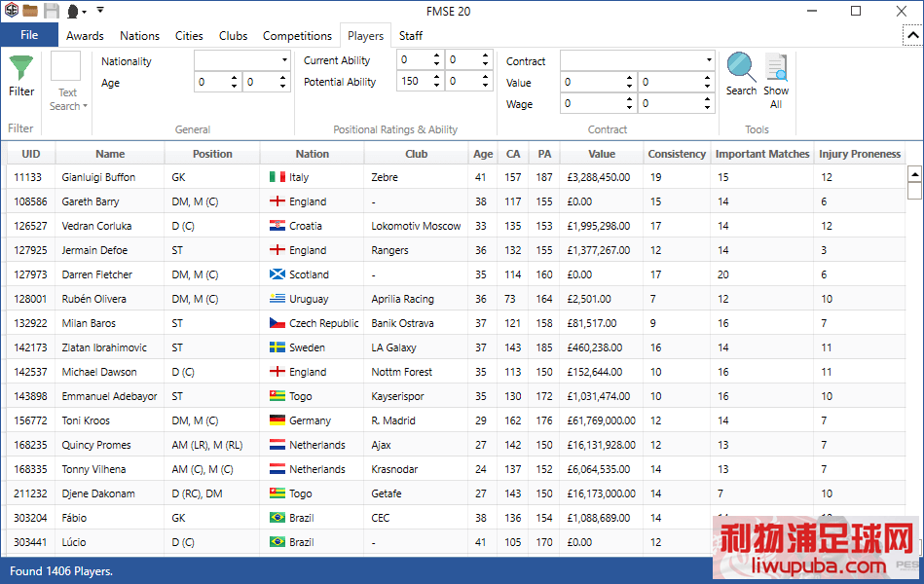Switch to the Cities tab
The width and height of the screenshot is (924, 584).
pos(189,36)
